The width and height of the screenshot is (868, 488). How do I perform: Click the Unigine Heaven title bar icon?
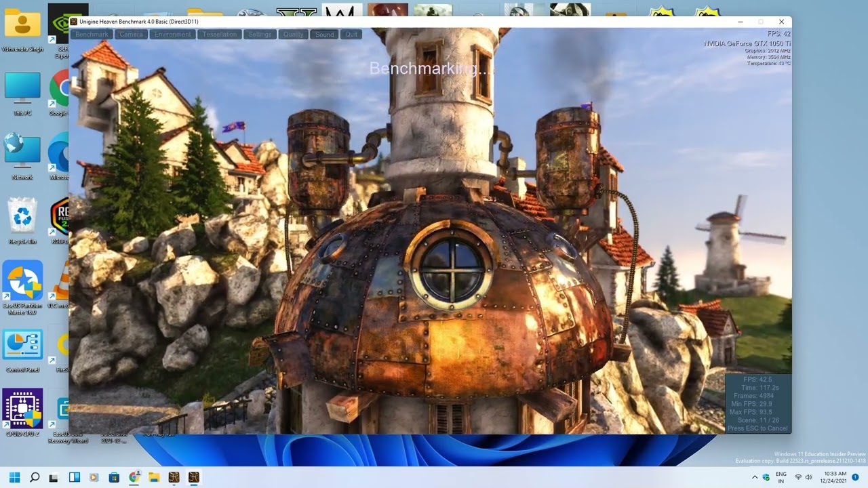[74, 22]
